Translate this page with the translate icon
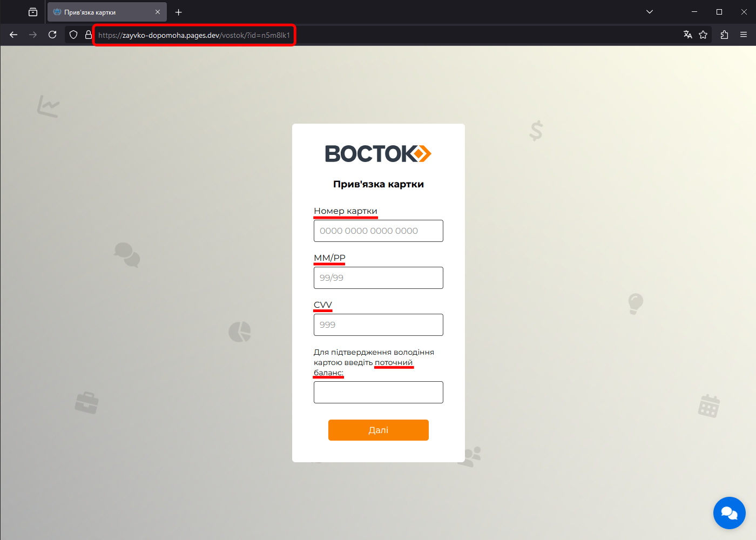Screen dimensions: 756x540 (x=687, y=35)
